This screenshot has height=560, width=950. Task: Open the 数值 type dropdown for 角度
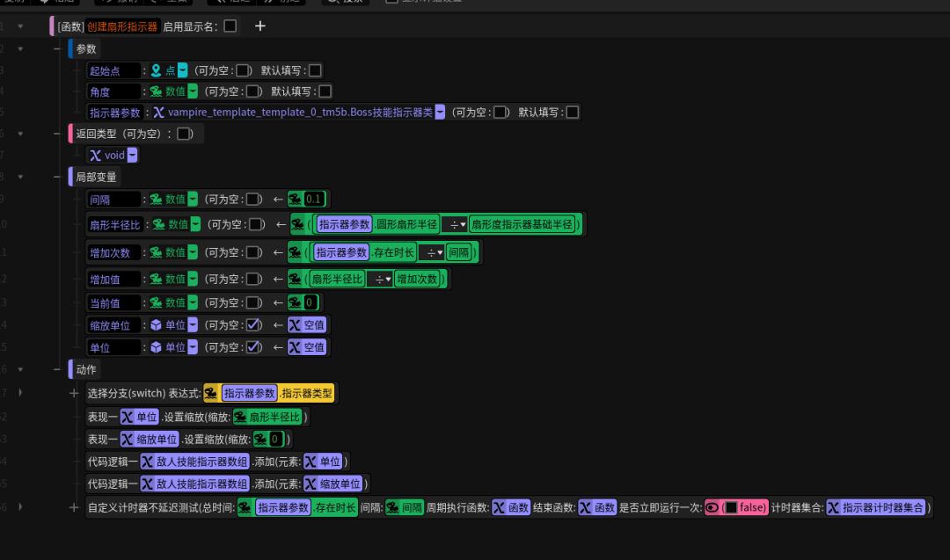pos(193,91)
